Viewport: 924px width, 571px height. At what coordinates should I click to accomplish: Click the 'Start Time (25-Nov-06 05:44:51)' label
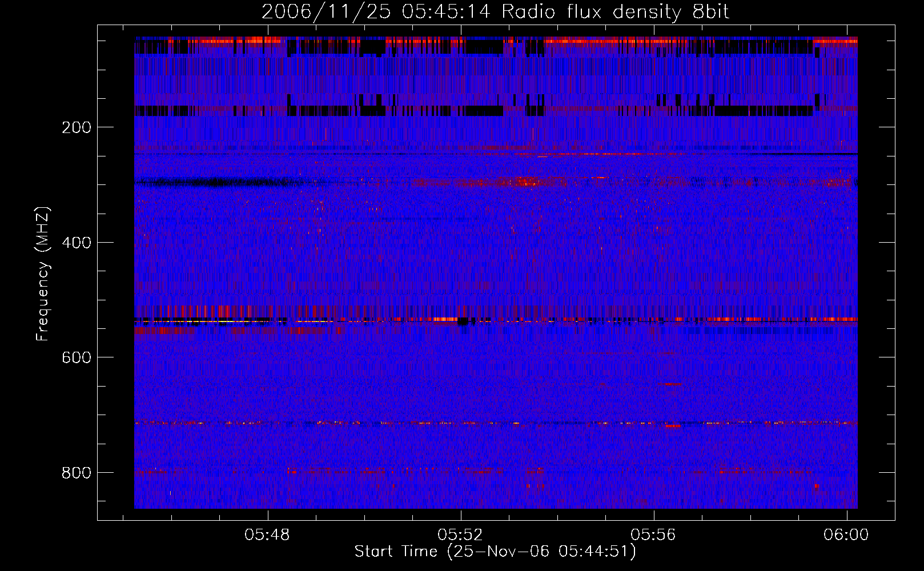(495, 552)
